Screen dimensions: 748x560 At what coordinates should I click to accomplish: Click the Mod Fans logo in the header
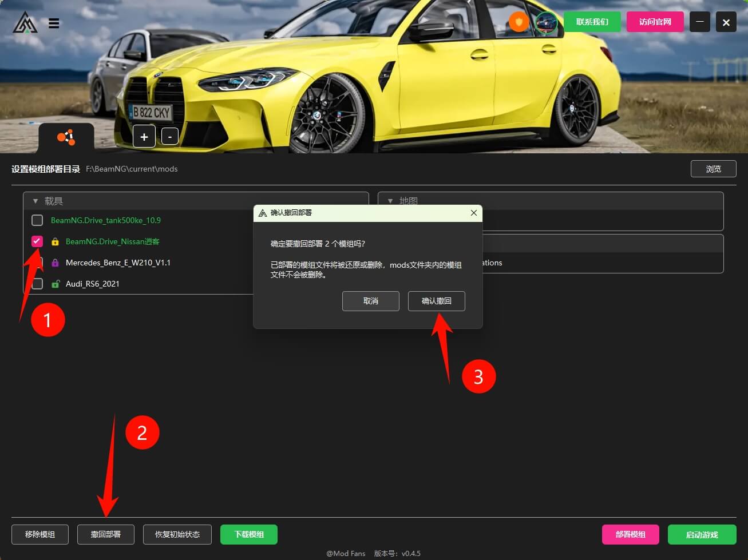click(x=25, y=23)
